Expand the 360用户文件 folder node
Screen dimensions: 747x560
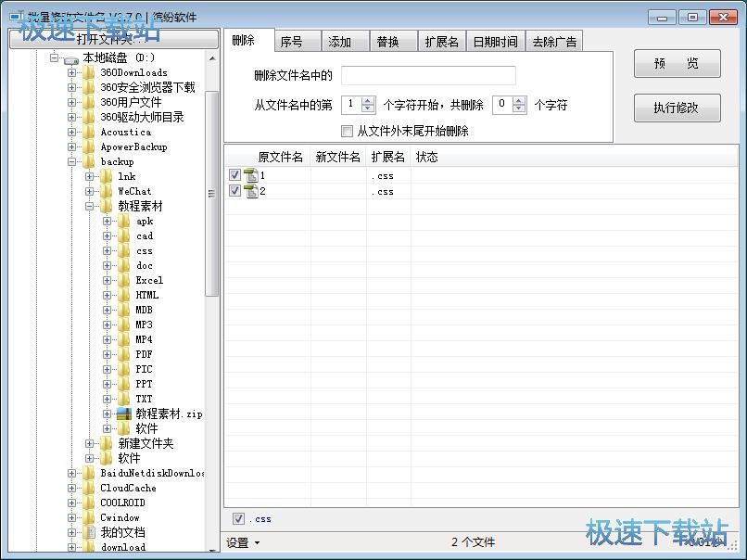tap(71, 102)
